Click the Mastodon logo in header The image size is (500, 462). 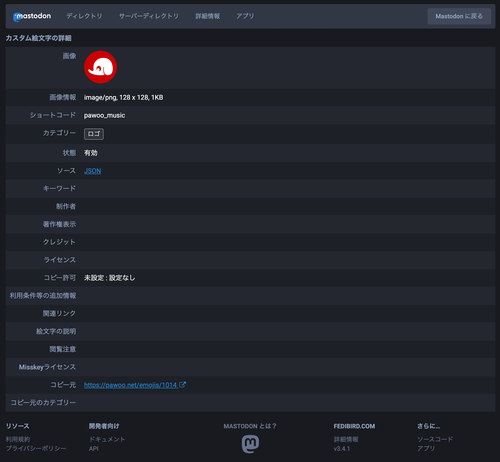point(32,16)
